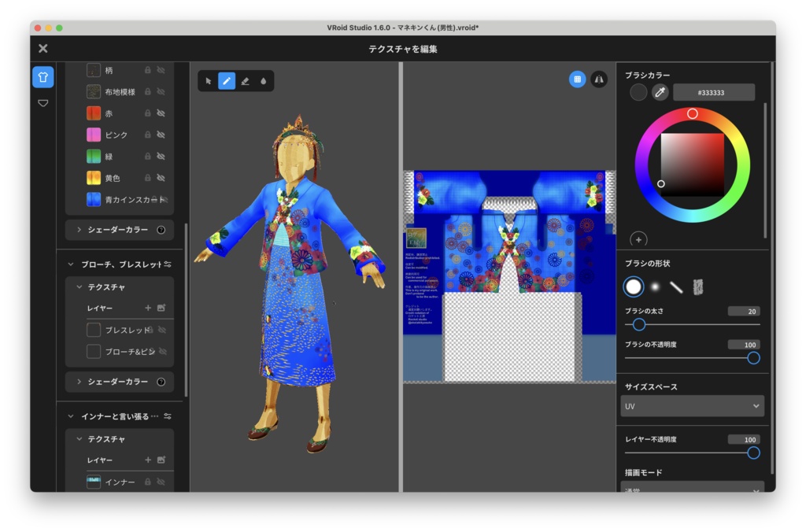Open settings sliders for インナーと言い張る
The width and height of the screenshot is (806, 532).
tap(168, 416)
